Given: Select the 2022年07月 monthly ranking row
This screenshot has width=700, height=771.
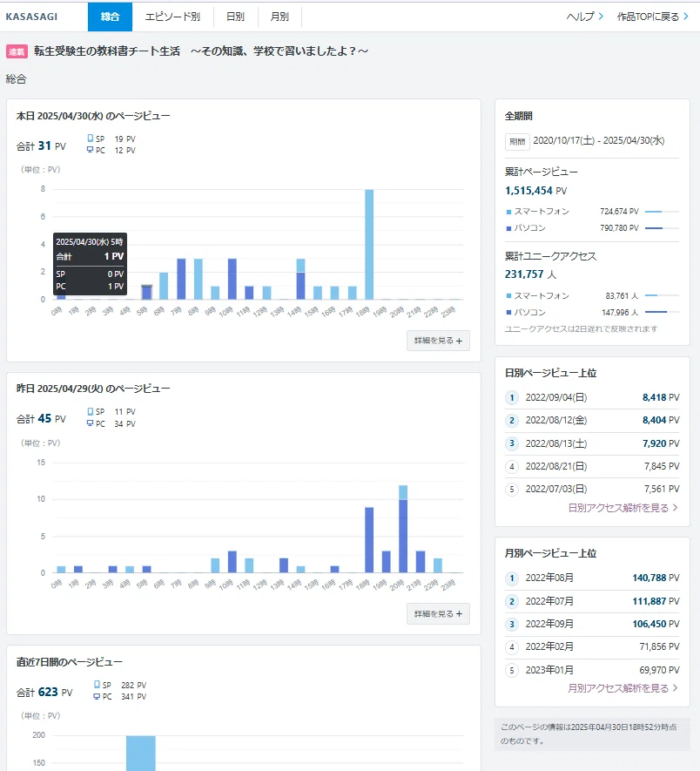Looking at the screenshot, I should tap(592, 601).
